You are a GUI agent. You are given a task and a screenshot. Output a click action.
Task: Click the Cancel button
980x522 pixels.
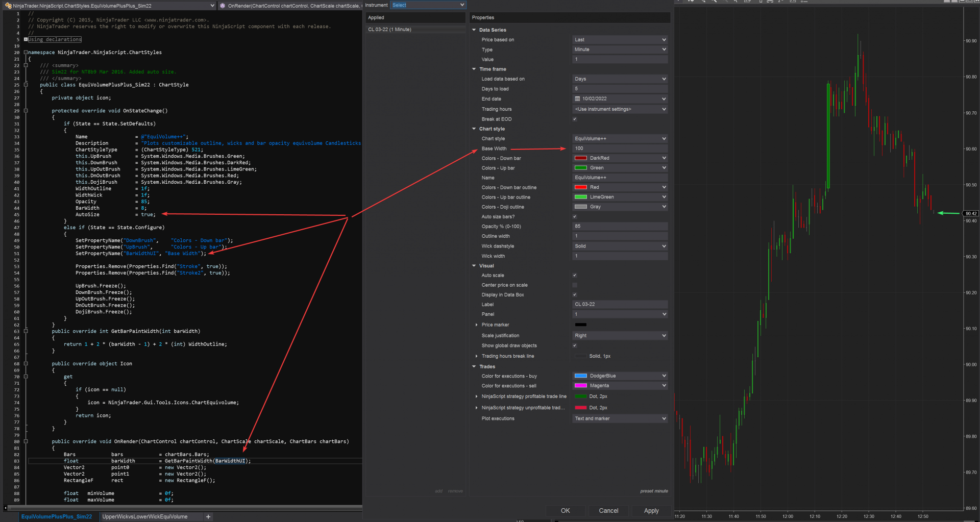pos(608,511)
